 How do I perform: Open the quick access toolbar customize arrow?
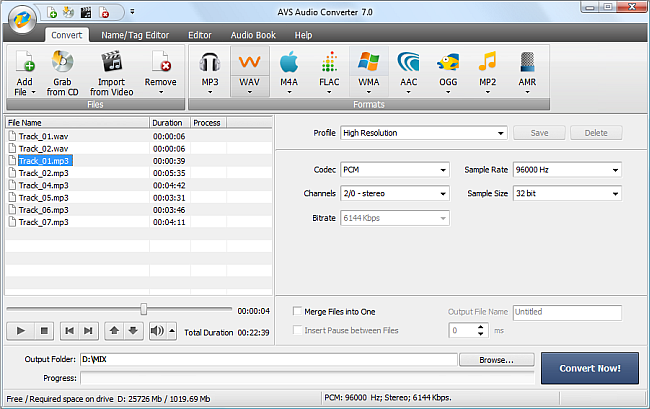(x=132, y=12)
